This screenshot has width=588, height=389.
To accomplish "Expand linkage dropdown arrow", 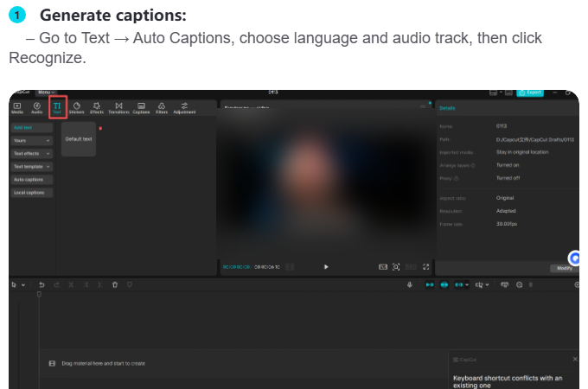I will 467,284.
